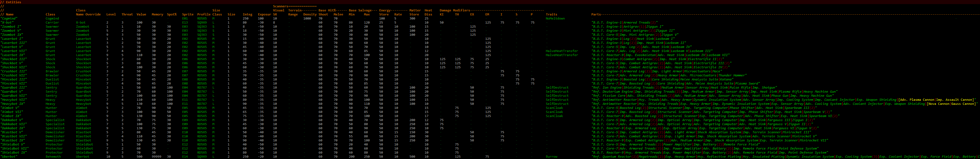
Task: Click sprite code "E14" in the Uberbot row
Action: [x=185, y=156]
